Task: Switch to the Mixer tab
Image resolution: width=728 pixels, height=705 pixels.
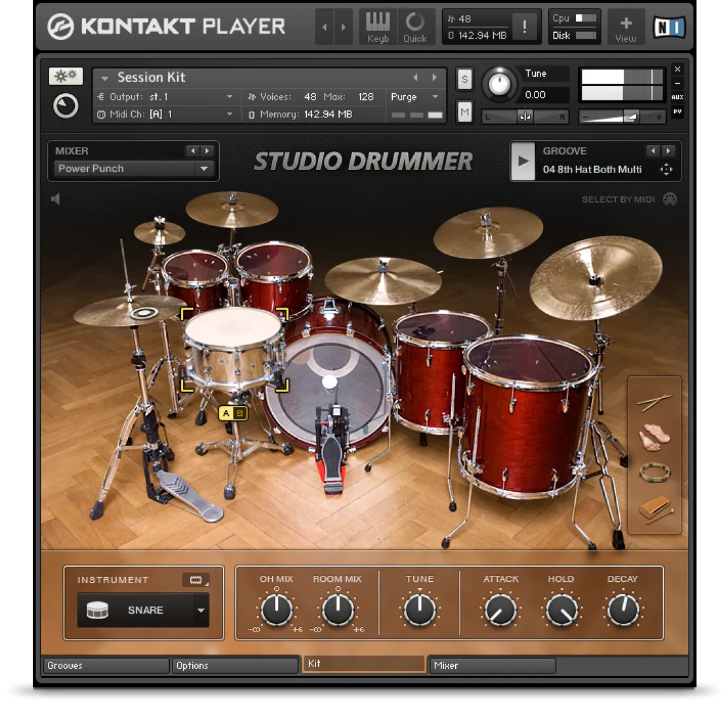Action: (x=492, y=666)
